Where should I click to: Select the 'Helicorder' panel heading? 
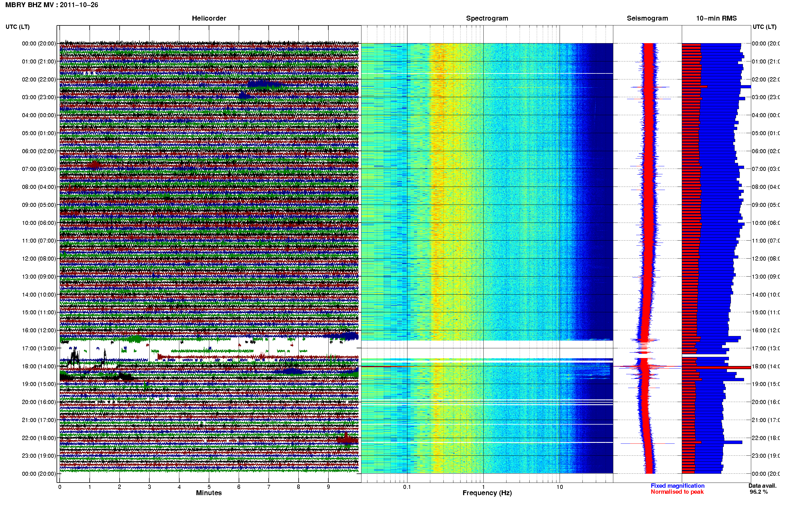click(209, 19)
